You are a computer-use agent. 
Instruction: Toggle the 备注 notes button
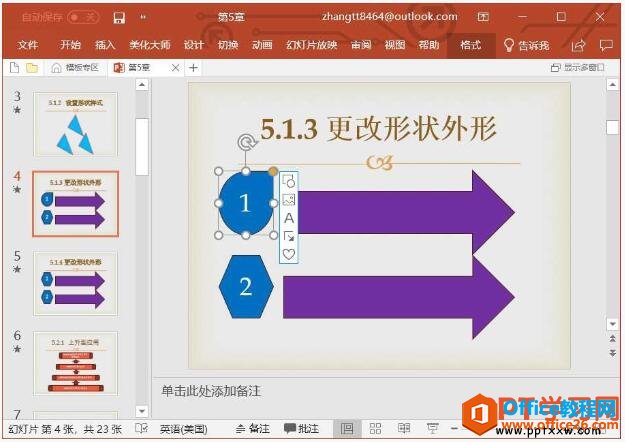pyautogui.click(x=252, y=429)
